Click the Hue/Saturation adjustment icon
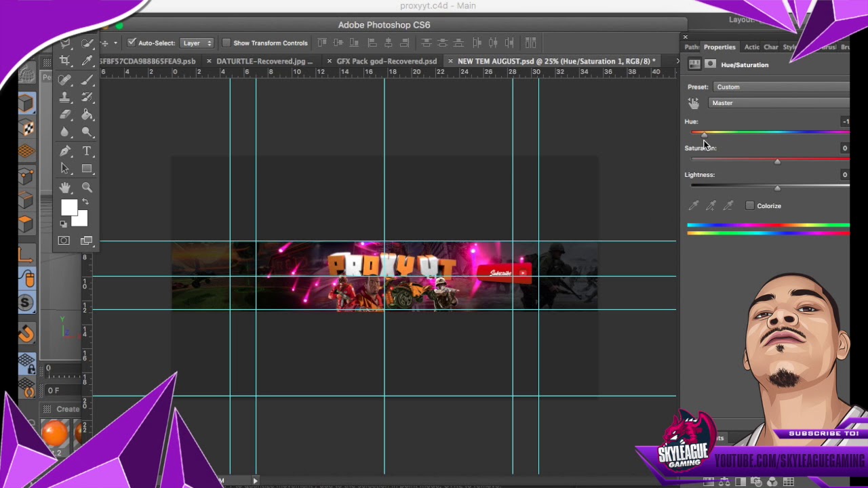The height and width of the screenshot is (488, 868). [x=694, y=64]
